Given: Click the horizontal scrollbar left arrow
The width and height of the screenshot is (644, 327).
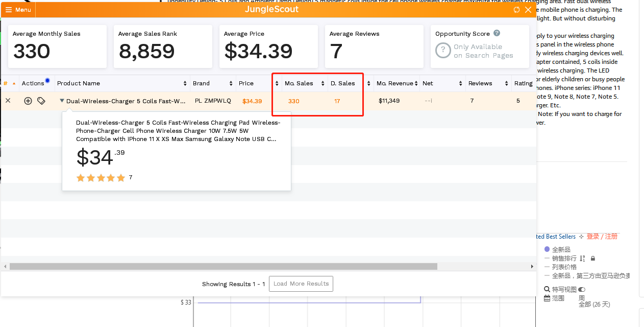Looking at the screenshot, I should [5, 266].
